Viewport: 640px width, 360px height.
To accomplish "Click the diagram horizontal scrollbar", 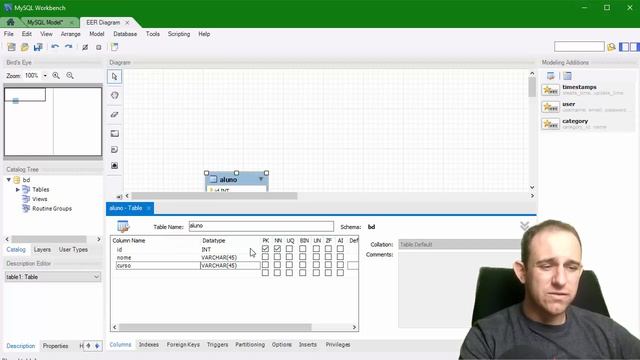I will (214, 196).
